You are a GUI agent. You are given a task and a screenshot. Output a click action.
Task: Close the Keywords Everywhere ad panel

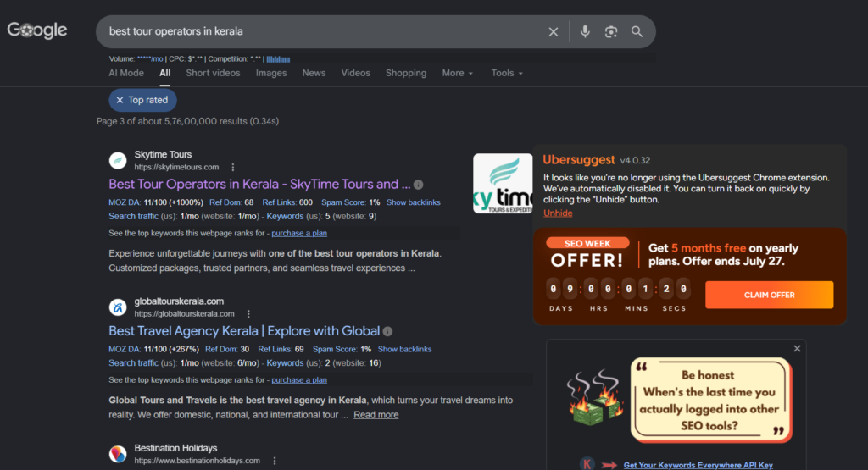(x=797, y=348)
